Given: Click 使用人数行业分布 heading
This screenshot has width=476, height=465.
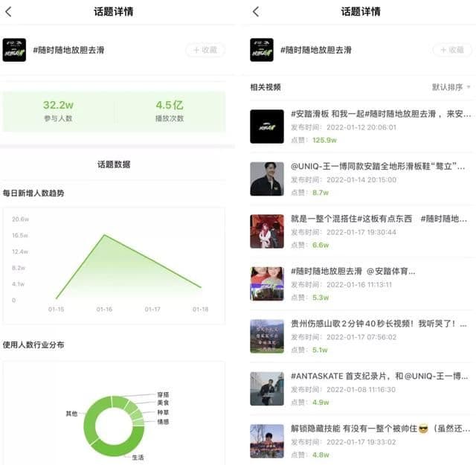Looking at the screenshot, I should (33, 345).
